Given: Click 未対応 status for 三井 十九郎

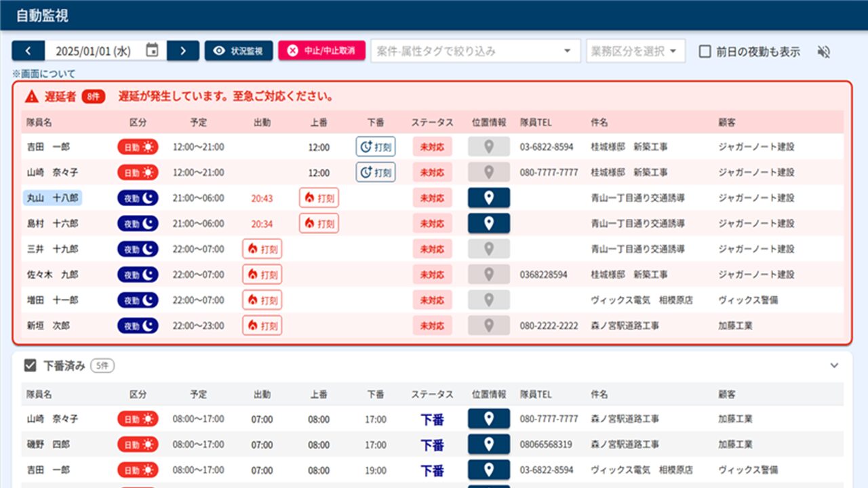Looking at the screenshot, I should [432, 249].
